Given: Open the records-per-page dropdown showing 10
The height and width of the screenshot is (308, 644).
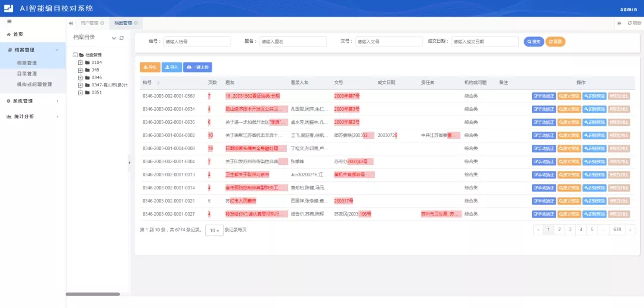Looking at the screenshot, I should 213,229.
